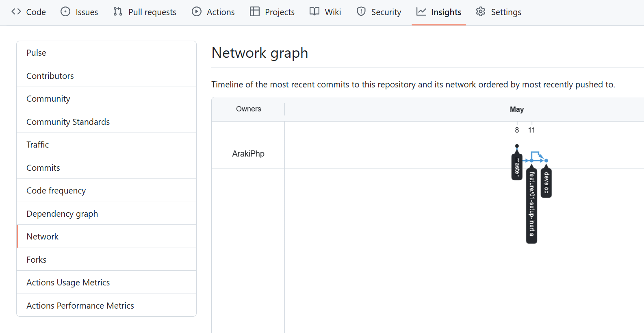Click the May month header

pyautogui.click(x=517, y=109)
